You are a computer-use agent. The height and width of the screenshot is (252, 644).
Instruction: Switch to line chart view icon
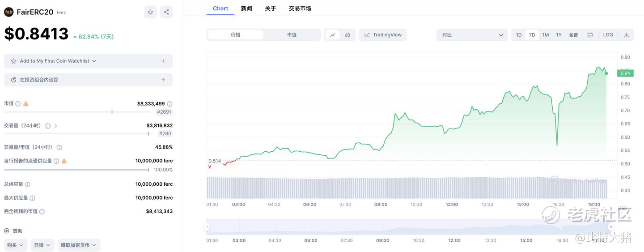click(332, 35)
